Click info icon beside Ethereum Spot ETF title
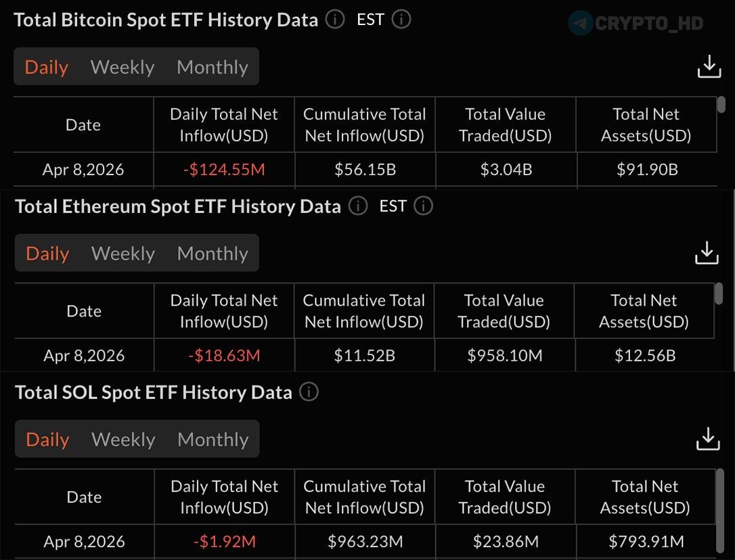735x560 pixels. (x=358, y=206)
